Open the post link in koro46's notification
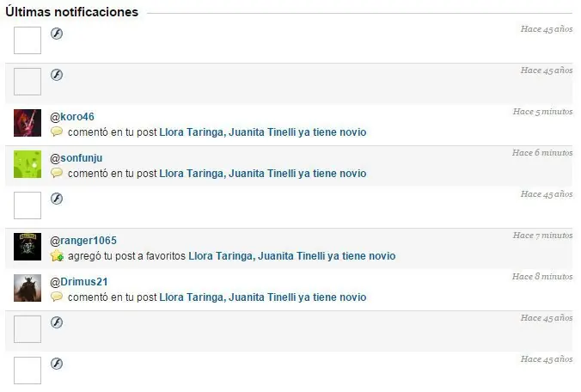 pos(263,132)
